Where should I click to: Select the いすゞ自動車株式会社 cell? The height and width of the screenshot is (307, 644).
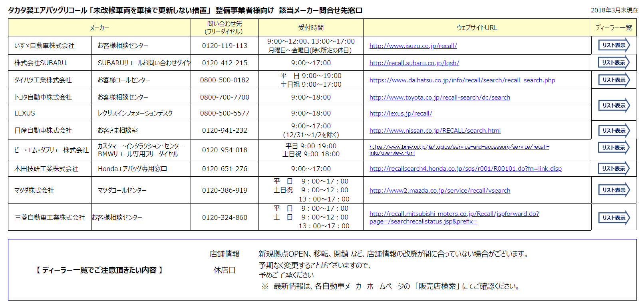[50, 46]
